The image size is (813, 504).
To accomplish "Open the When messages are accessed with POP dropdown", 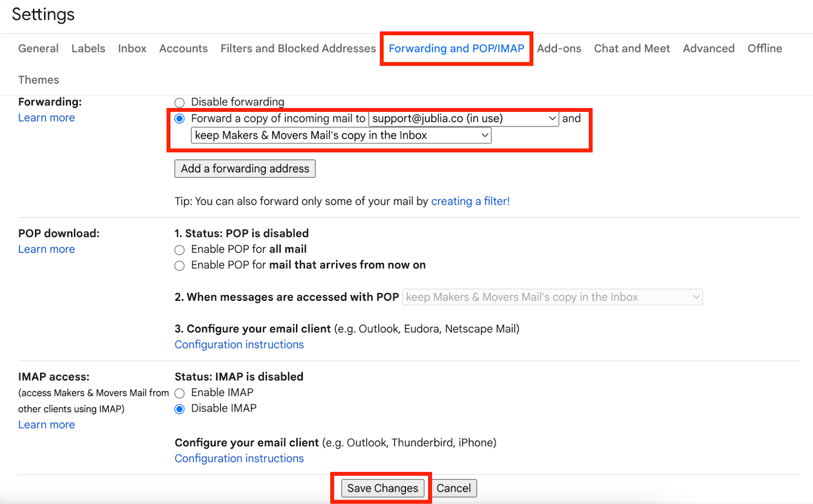I will (552, 297).
